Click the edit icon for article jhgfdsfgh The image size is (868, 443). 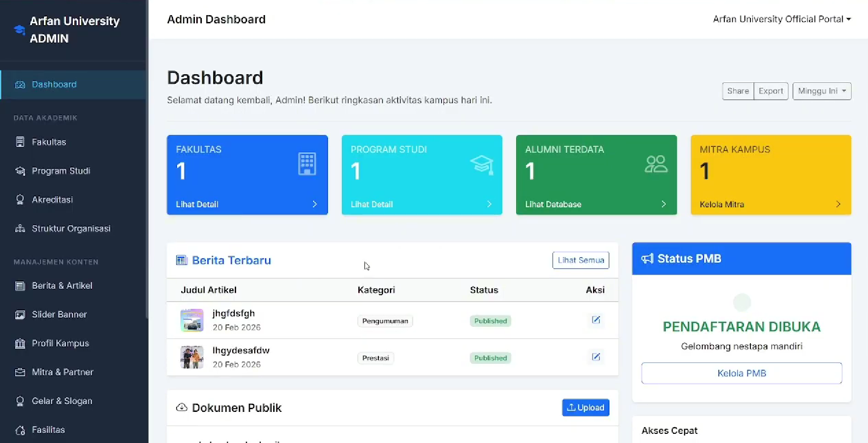(596, 320)
